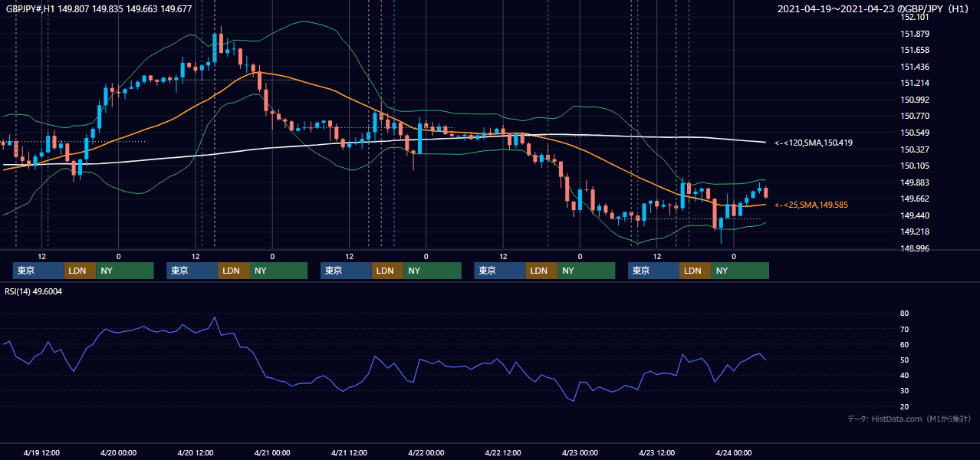
Task: Click price axis value 151.879
Action: tap(915, 34)
